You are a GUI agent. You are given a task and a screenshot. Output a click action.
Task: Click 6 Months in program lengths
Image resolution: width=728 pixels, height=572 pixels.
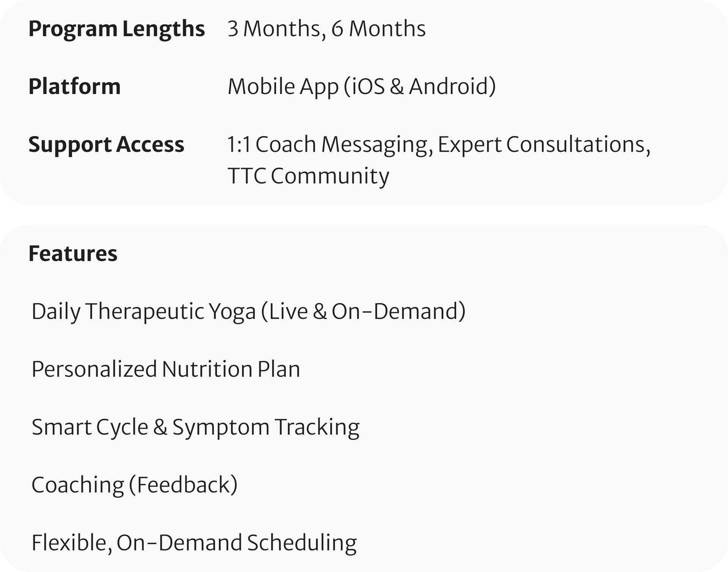pyautogui.click(x=378, y=29)
